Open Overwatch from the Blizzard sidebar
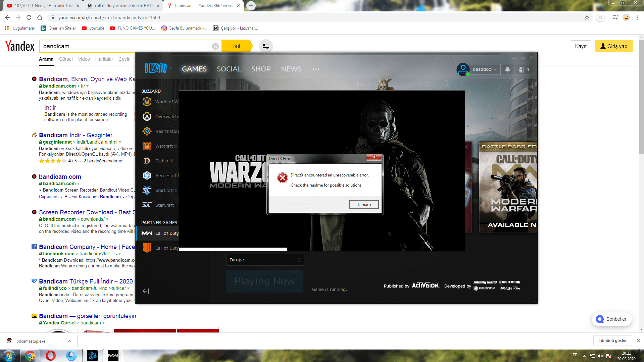The height and width of the screenshot is (362, 644). [160, 116]
